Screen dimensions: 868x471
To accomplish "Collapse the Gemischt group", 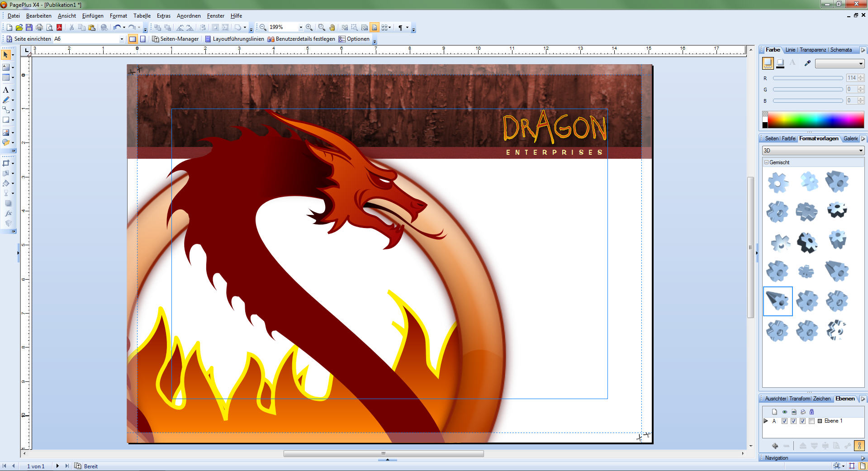I will (x=766, y=162).
